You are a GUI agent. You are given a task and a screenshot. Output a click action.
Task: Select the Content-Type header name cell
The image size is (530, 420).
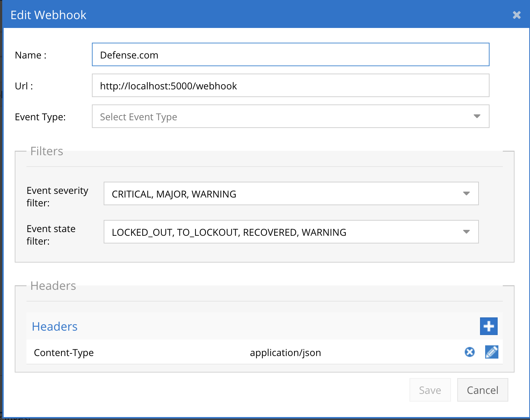tap(64, 353)
